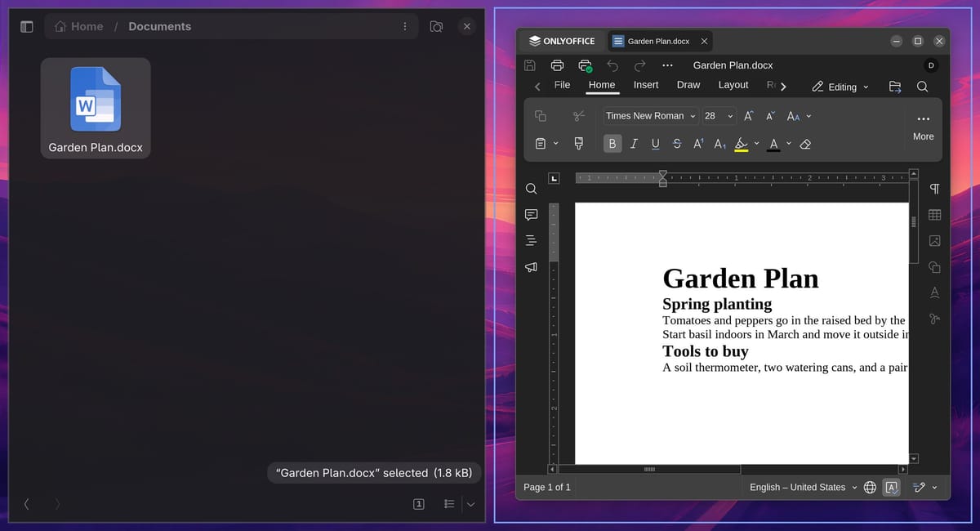
Task: Click the user avatar D in ONLYOFFICE
Action: click(x=931, y=65)
